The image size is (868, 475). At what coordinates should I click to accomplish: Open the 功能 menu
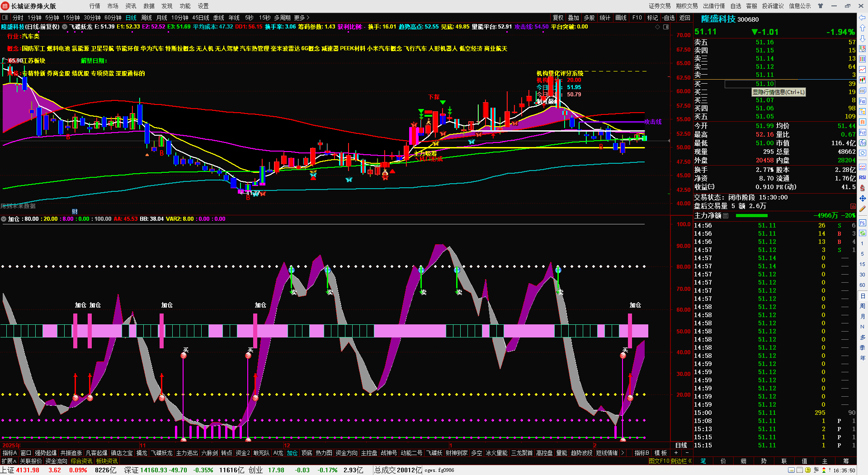click(x=185, y=6)
